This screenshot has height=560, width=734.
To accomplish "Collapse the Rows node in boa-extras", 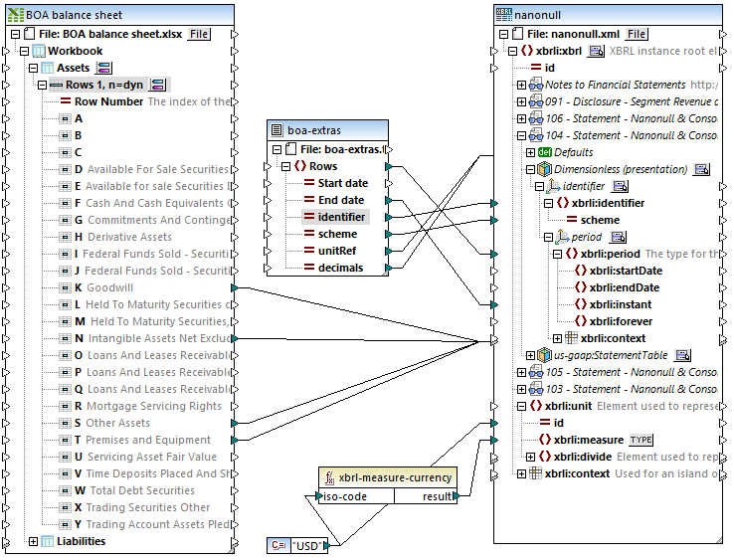I will click(284, 166).
